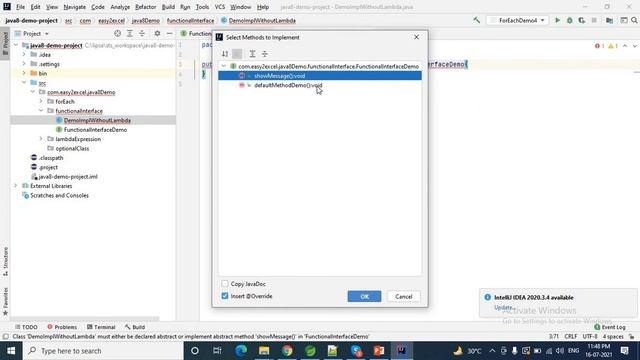Screen dimensions: 640x360
Task: Open the Refactor menu
Action: pos(145,7)
